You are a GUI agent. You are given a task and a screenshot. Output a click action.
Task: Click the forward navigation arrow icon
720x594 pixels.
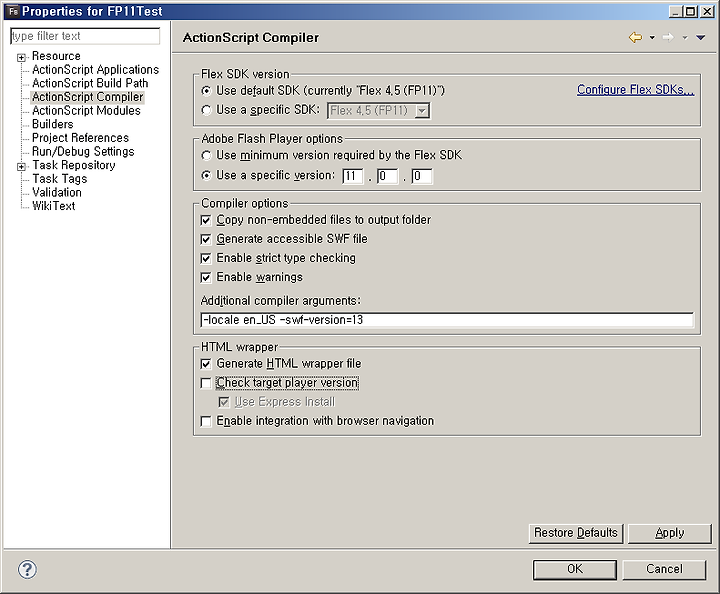668,38
